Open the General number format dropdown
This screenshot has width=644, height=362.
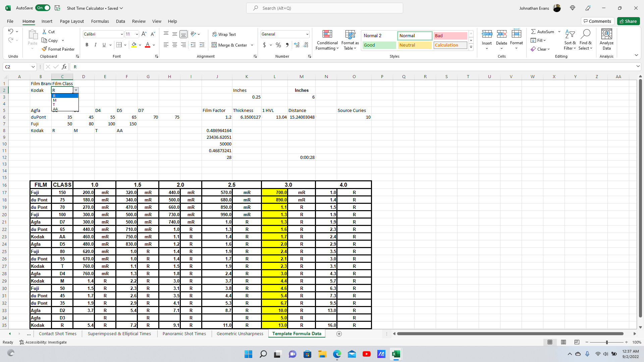coord(307,34)
